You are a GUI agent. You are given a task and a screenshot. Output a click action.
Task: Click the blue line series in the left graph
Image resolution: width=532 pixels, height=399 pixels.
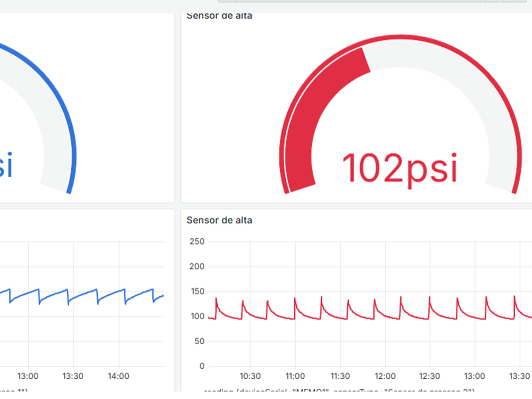(x=81, y=296)
